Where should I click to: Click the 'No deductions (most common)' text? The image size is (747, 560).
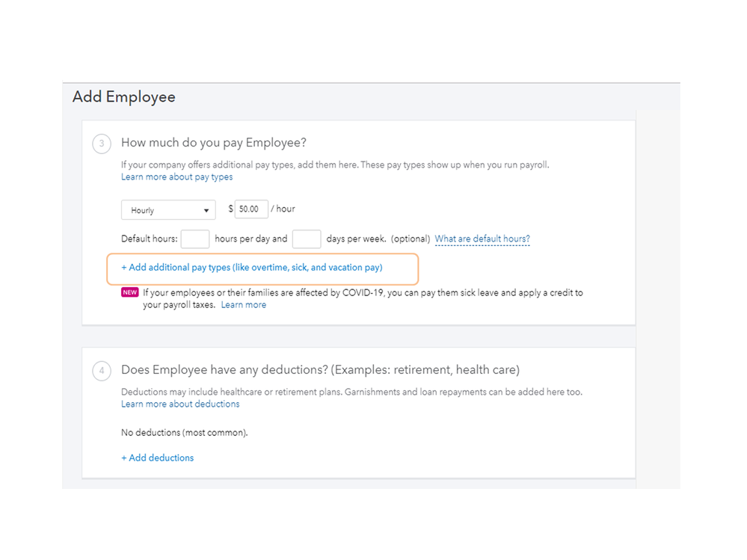click(184, 432)
